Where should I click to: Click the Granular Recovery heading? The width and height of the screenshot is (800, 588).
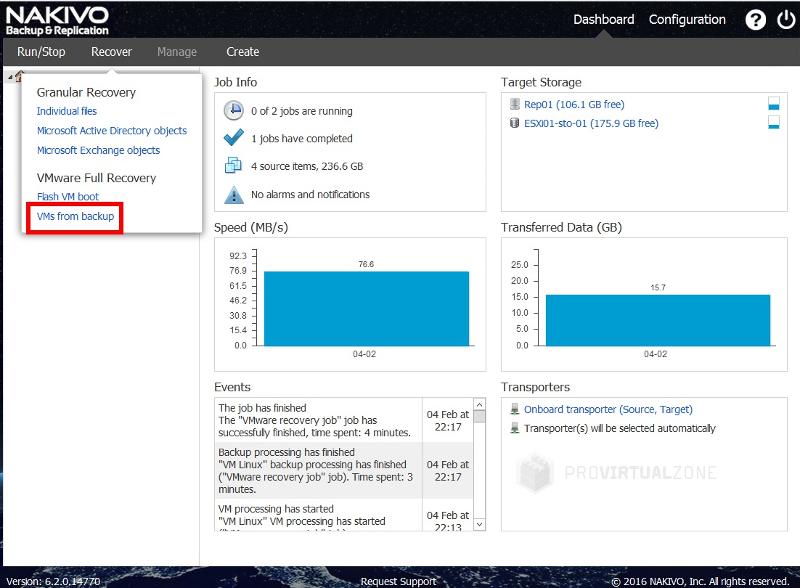pyautogui.click(x=86, y=92)
